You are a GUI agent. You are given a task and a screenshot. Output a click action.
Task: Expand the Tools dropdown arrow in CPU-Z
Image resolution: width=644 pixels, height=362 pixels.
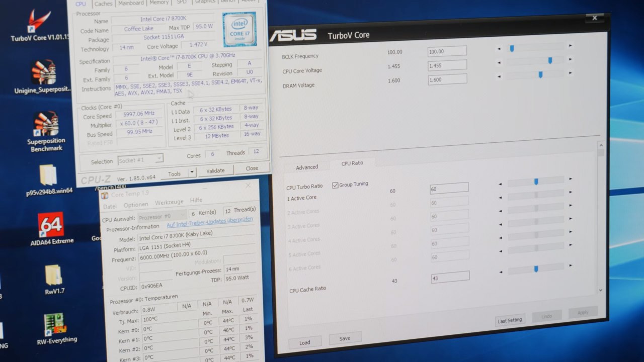(191, 172)
